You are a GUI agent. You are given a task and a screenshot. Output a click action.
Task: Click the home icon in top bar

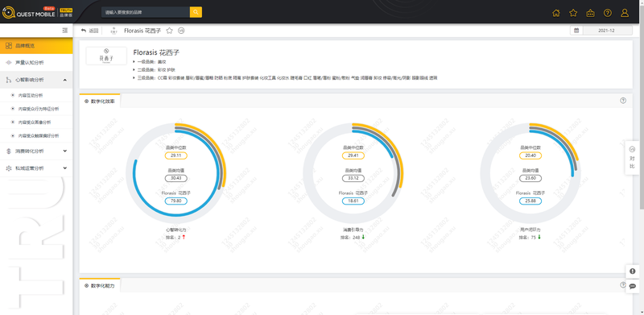click(x=555, y=13)
